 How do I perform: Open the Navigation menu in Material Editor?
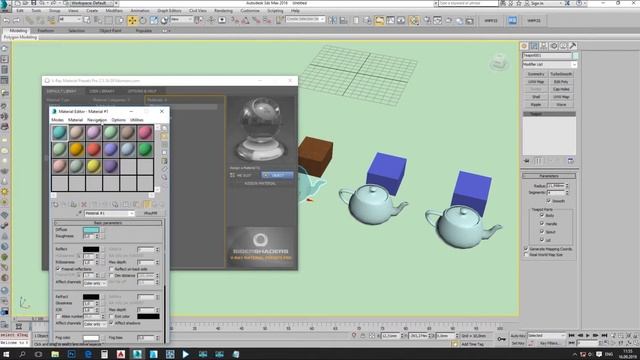click(97, 120)
